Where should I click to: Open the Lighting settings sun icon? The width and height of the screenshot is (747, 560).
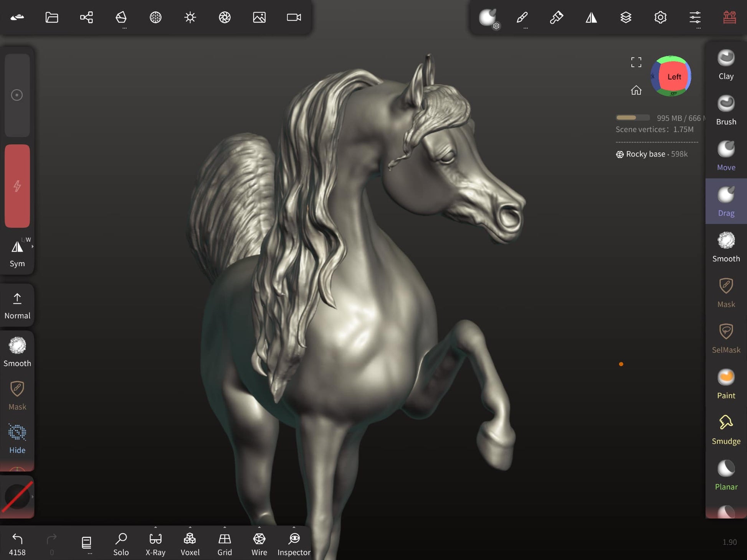click(x=190, y=17)
